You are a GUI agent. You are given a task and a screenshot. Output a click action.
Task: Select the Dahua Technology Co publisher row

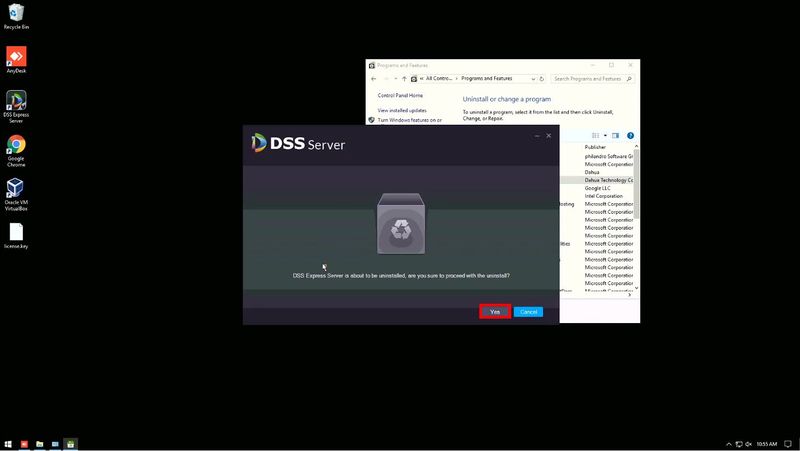coord(608,180)
